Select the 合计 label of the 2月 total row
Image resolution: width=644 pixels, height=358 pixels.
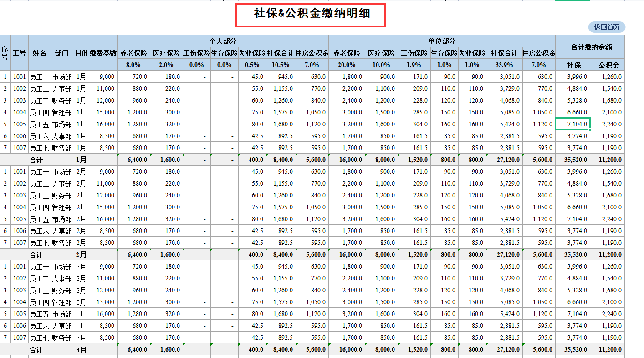[x=36, y=254]
